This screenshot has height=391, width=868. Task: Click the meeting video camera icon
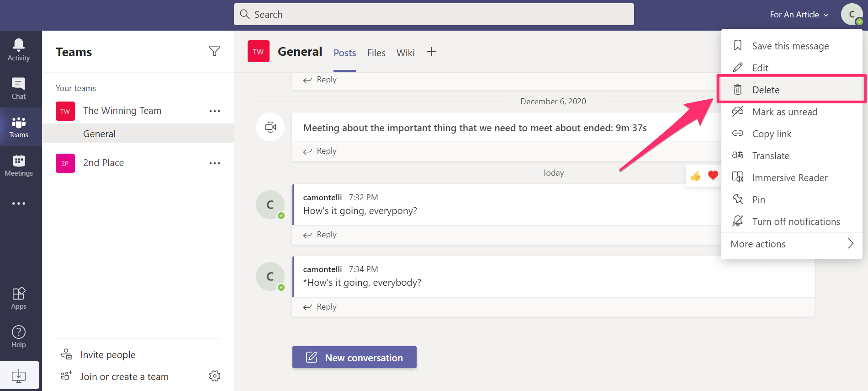[x=270, y=127]
